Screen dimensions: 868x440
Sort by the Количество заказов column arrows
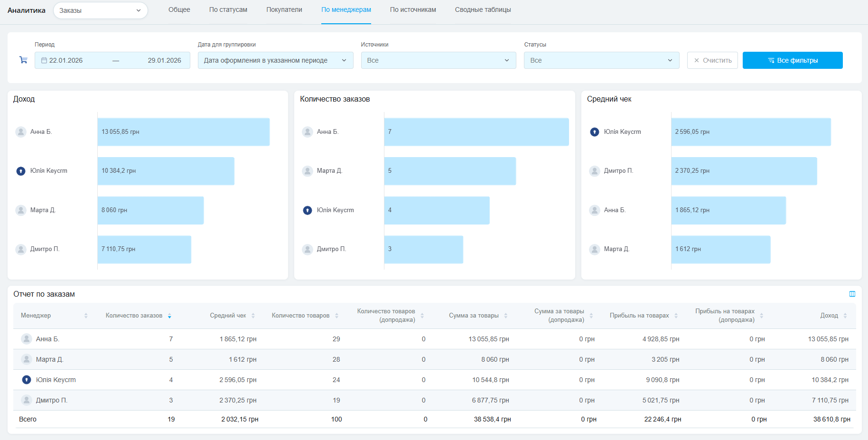(169, 316)
